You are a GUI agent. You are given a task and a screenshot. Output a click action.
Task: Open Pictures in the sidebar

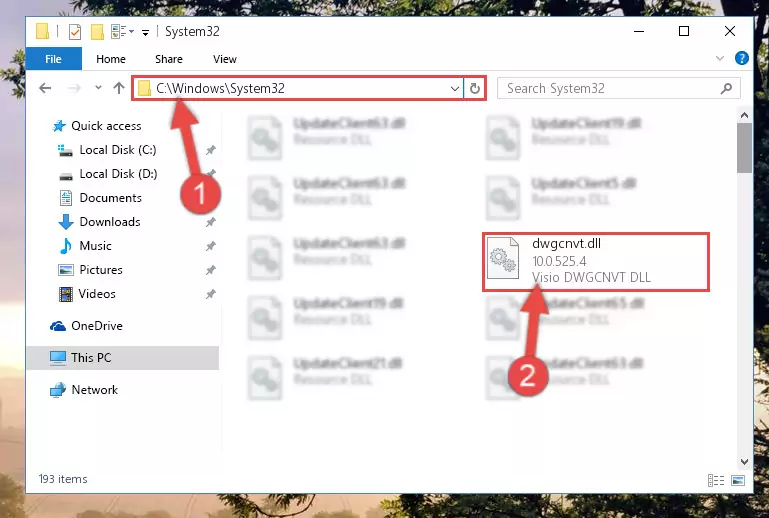(x=101, y=270)
